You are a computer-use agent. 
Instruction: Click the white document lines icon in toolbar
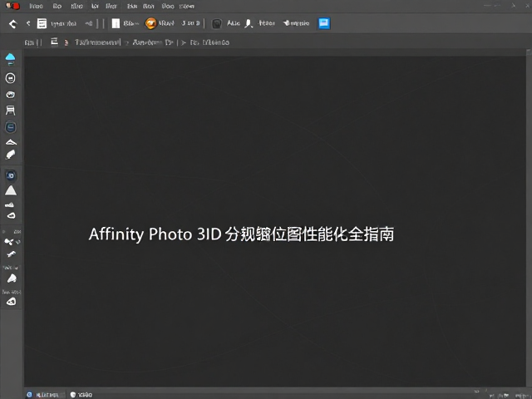pos(42,23)
